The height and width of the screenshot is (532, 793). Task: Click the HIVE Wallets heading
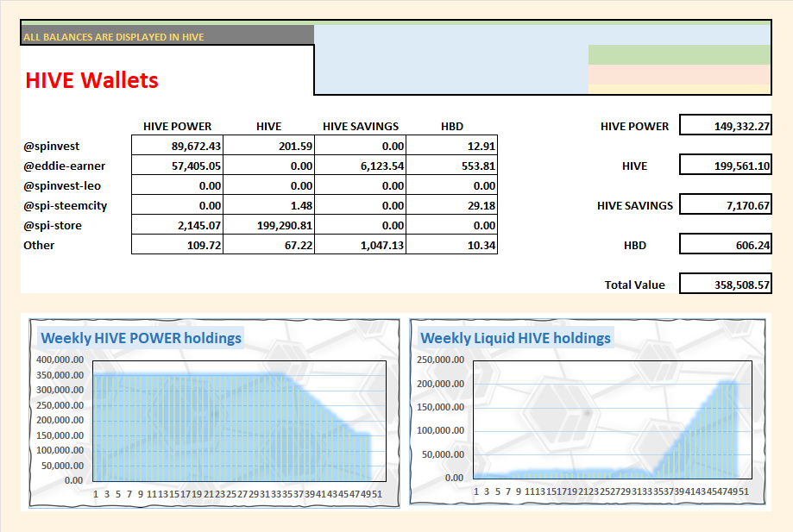tap(91, 80)
